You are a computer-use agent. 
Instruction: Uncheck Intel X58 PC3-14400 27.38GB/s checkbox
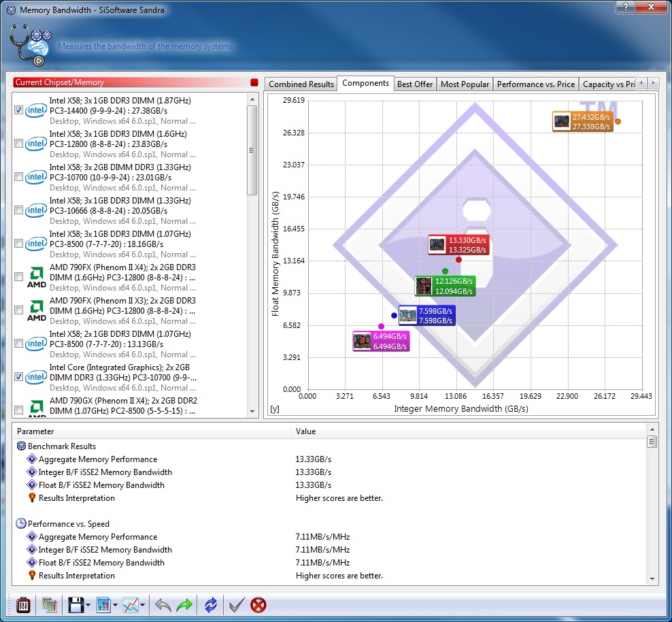[x=18, y=110]
